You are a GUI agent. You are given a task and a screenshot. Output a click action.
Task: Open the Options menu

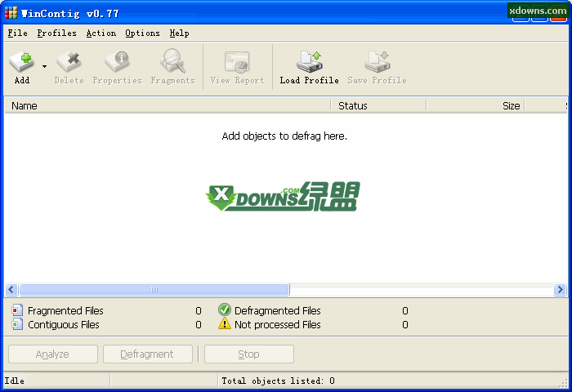pos(143,33)
